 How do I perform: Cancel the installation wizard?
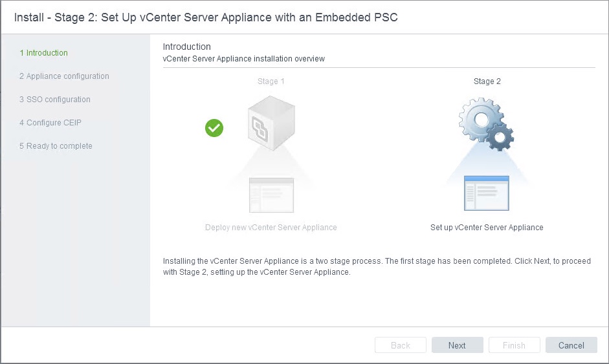[571, 345]
